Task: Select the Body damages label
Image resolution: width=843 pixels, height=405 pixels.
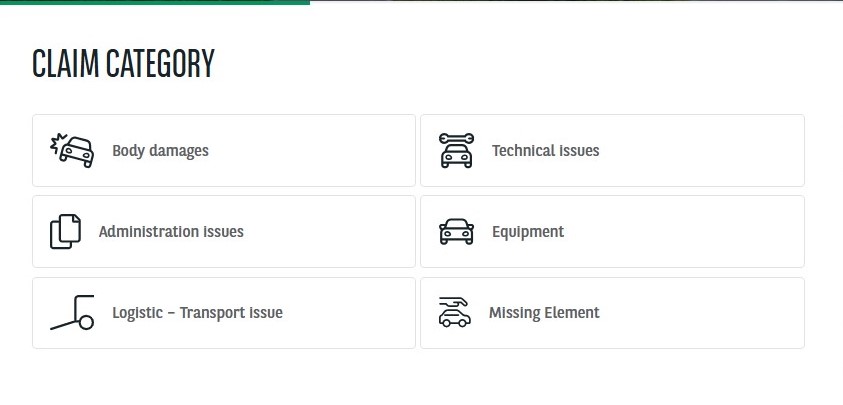Action: tap(160, 151)
